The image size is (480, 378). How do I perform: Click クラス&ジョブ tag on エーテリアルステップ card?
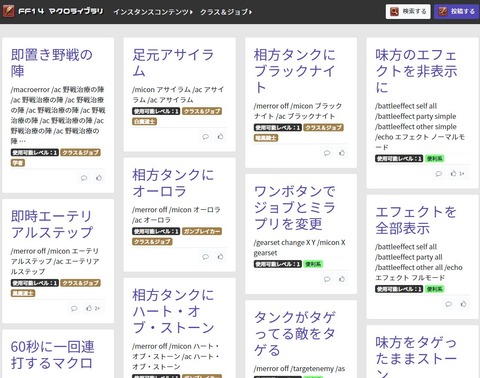80,283
